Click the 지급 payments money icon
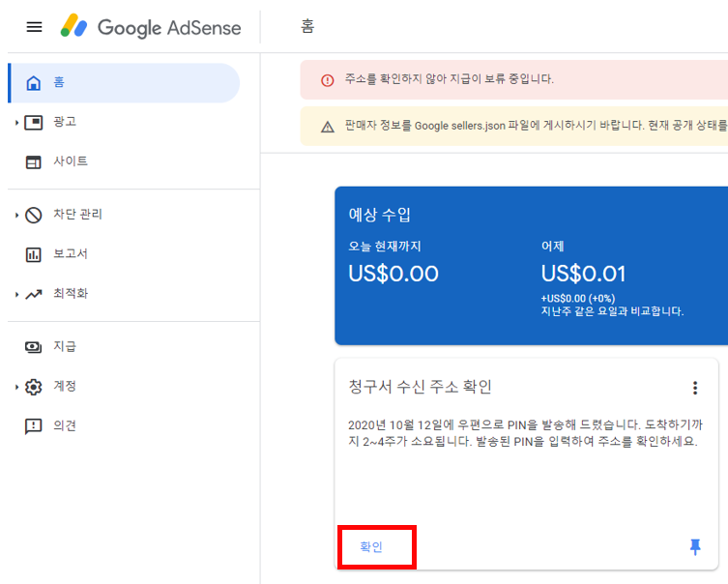The image size is (728, 584). pos(34,347)
